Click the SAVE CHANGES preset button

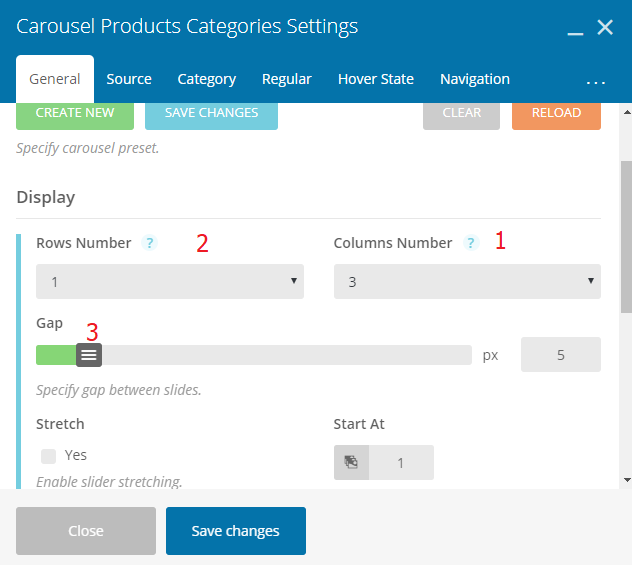tap(211, 115)
